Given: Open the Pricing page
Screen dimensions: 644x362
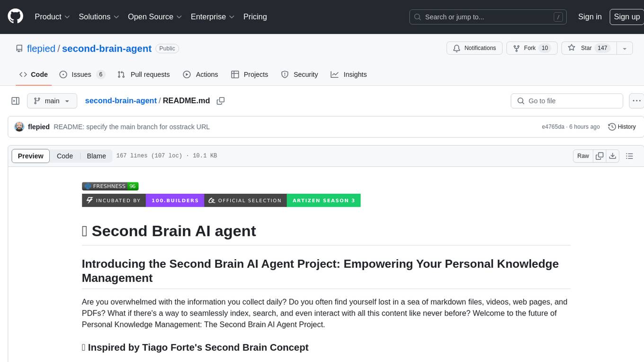Looking at the screenshot, I should coord(255,17).
